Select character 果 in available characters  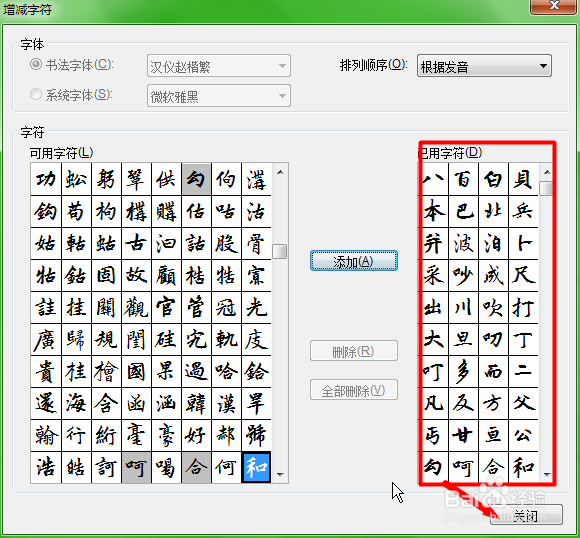166,371
